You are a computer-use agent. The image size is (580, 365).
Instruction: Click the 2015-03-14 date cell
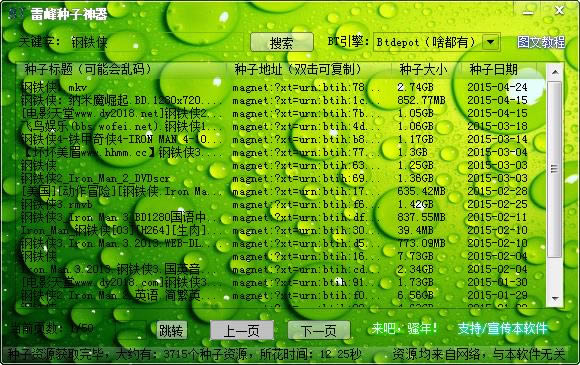[x=497, y=140]
